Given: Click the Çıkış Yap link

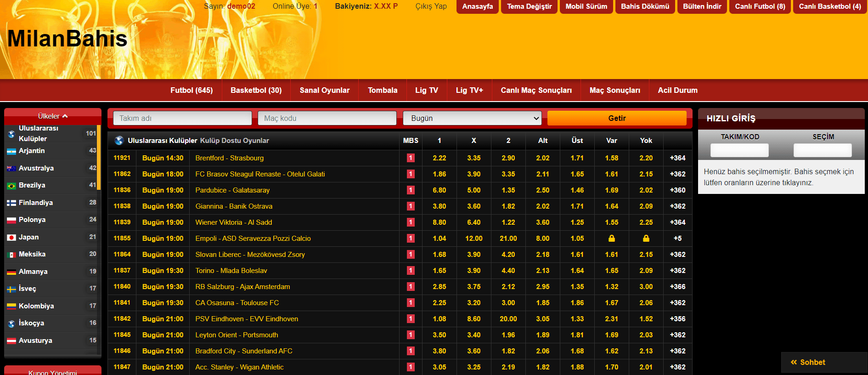Looking at the screenshot, I should [431, 6].
